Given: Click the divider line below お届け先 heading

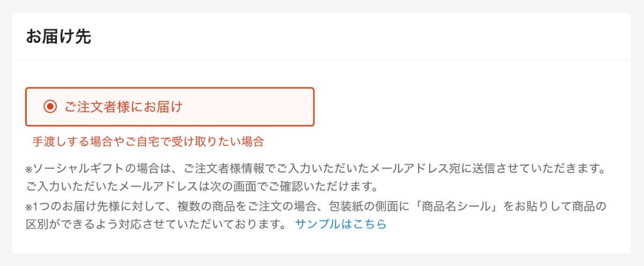Looking at the screenshot, I should click(321, 61).
